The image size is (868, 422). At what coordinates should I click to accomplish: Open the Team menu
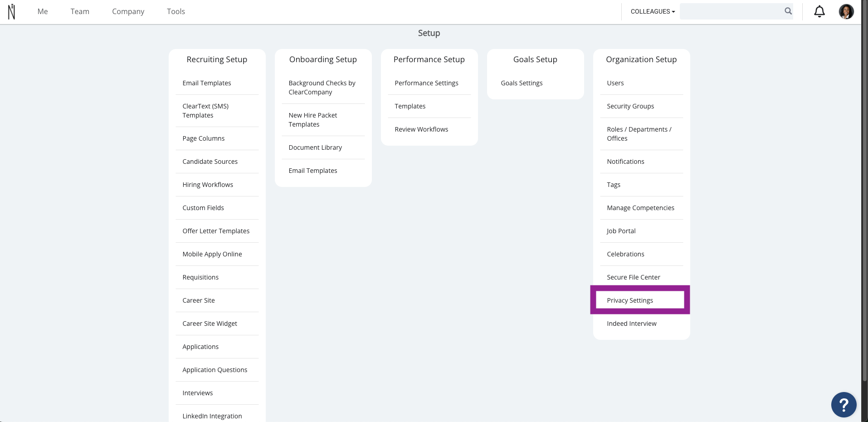[80, 11]
